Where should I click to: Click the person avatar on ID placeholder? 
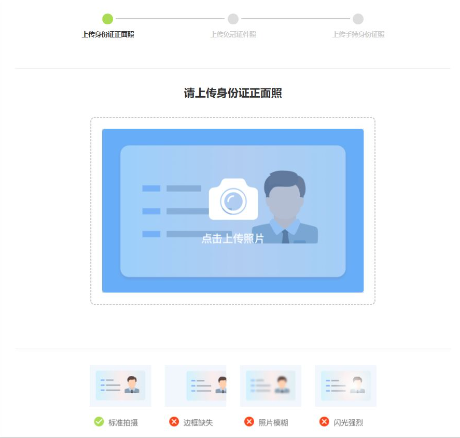click(x=285, y=207)
